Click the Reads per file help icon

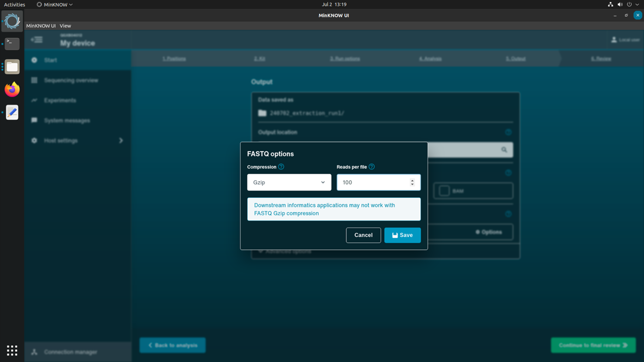click(x=372, y=167)
